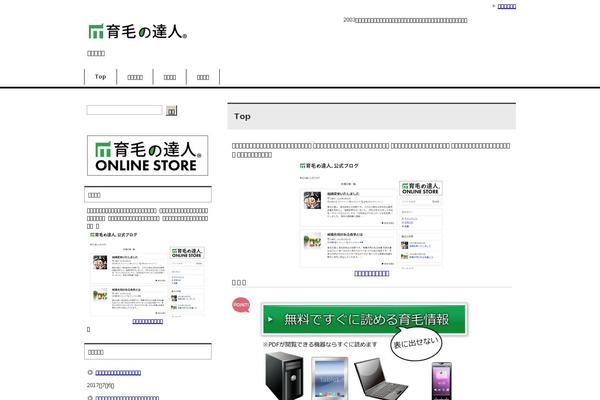
Task: Click the pink POINT badge icon
Action: pos(241,304)
